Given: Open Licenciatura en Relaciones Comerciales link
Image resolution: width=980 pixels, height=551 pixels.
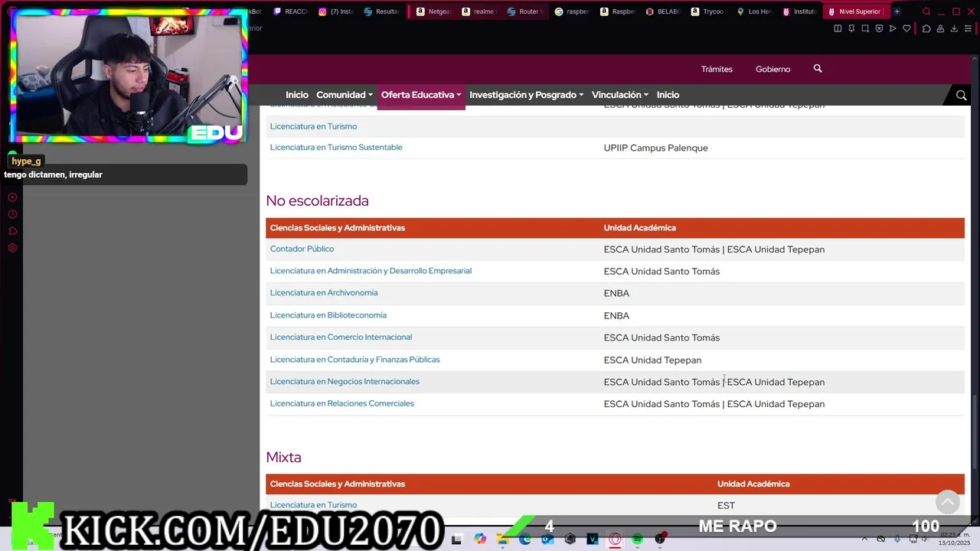Looking at the screenshot, I should [x=341, y=403].
